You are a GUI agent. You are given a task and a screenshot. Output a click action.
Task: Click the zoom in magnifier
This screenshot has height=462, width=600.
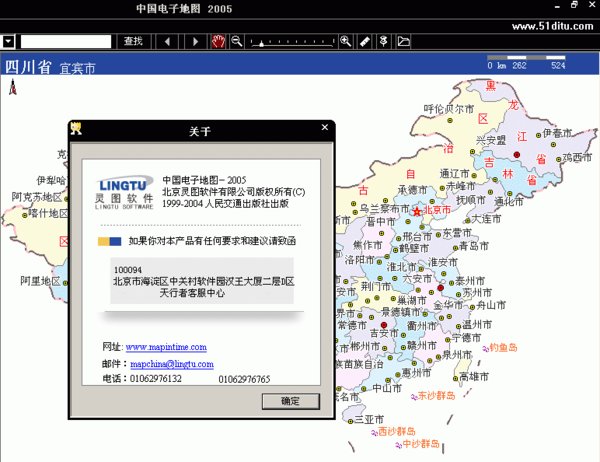click(x=346, y=41)
